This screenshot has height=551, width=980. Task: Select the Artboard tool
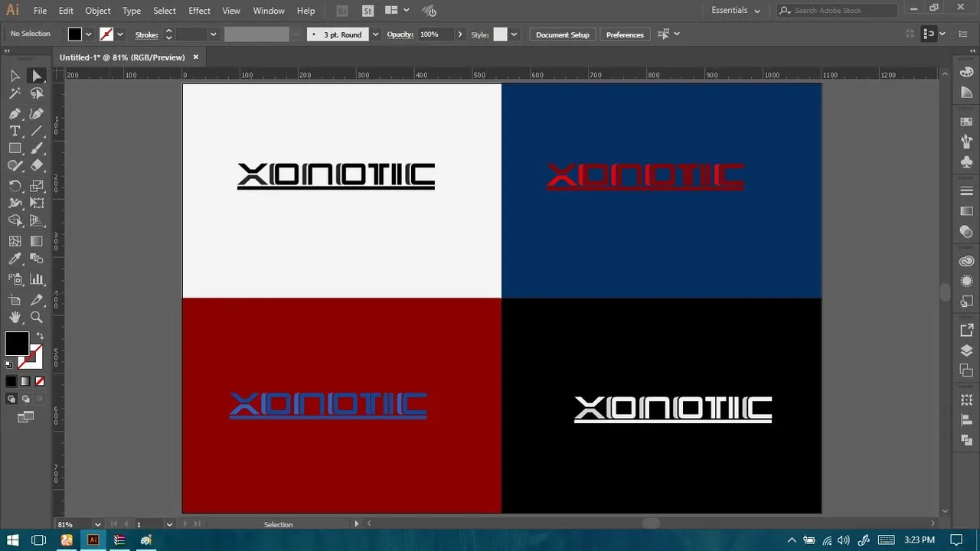pos(15,300)
